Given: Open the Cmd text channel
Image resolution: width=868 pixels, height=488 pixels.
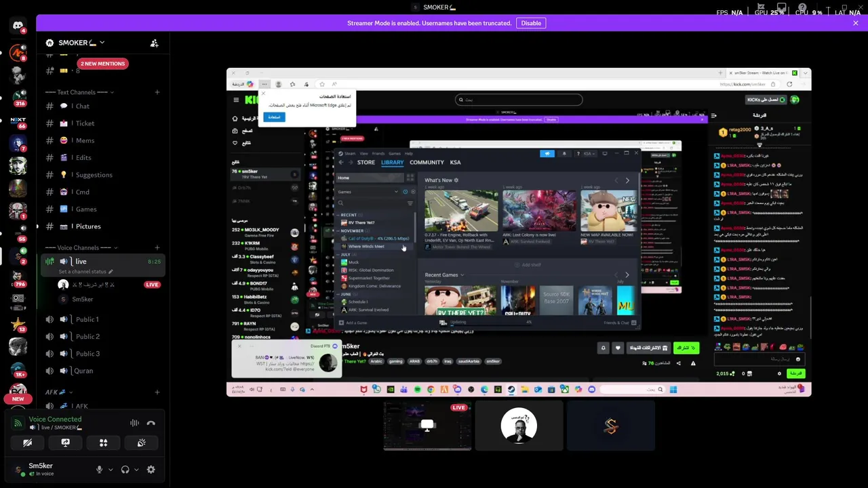Looking at the screenshot, I should (104, 192).
